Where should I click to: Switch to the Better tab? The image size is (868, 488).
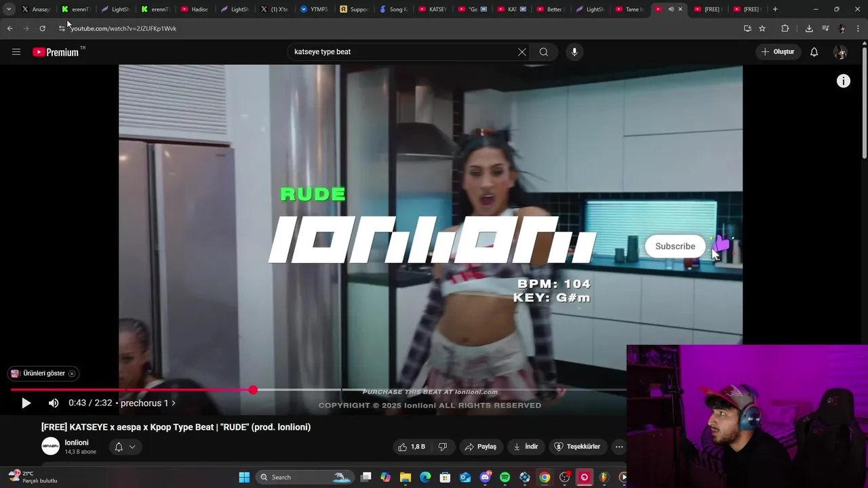coord(550,9)
